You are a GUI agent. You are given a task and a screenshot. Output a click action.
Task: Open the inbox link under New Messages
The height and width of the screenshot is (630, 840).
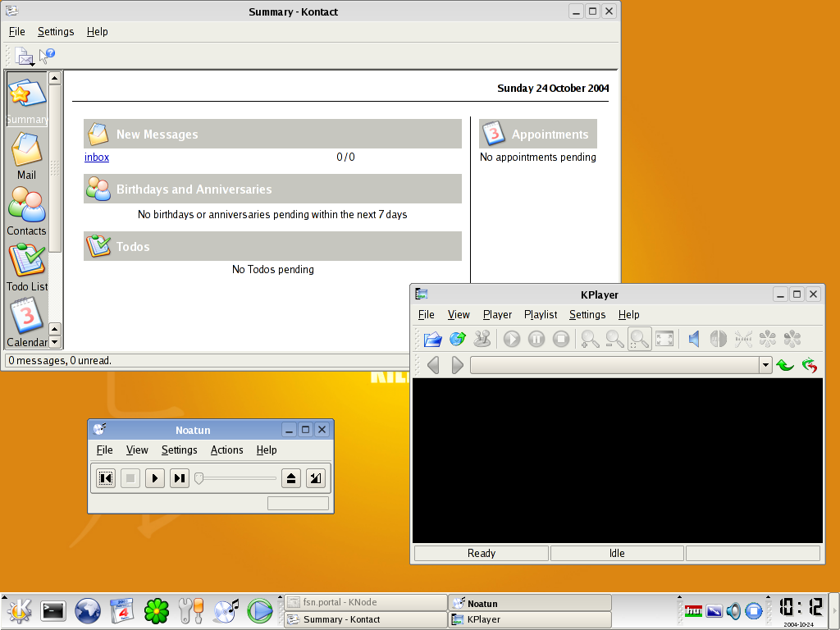click(x=97, y=157)
